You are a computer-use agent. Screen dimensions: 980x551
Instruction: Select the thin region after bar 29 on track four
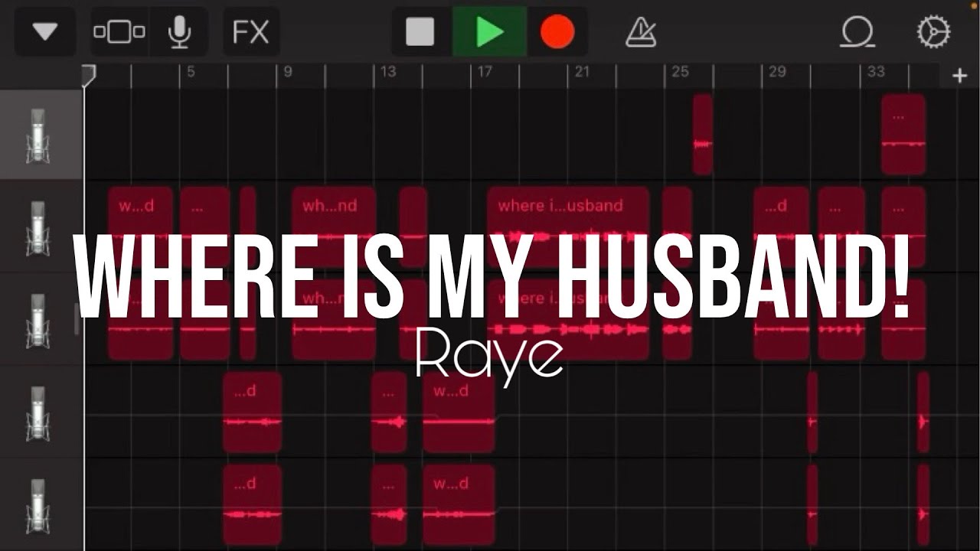[812, 412]
